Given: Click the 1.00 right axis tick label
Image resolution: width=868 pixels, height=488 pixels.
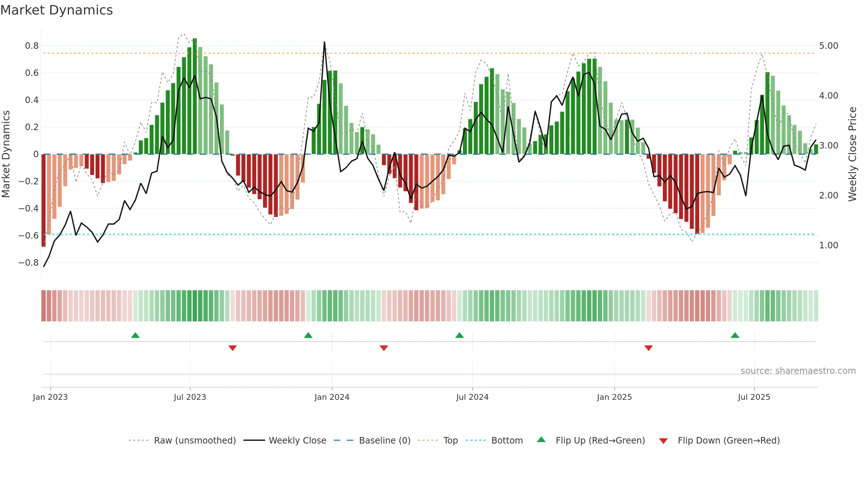Looking at the screenshot, I should pos(829,245).
